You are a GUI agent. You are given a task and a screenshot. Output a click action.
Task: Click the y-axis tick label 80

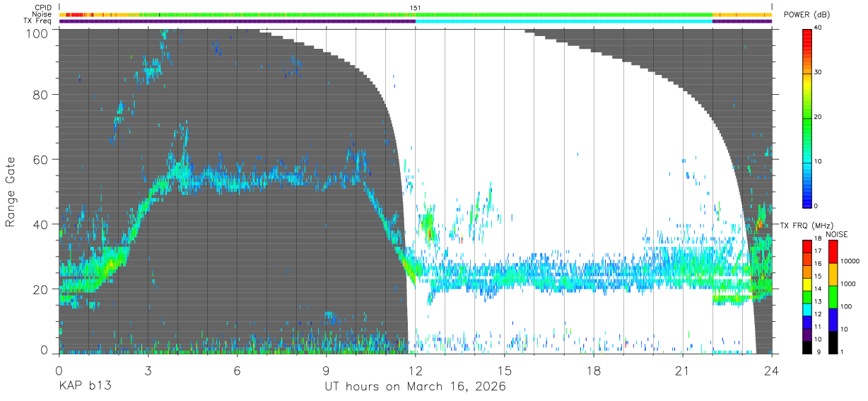40,95
